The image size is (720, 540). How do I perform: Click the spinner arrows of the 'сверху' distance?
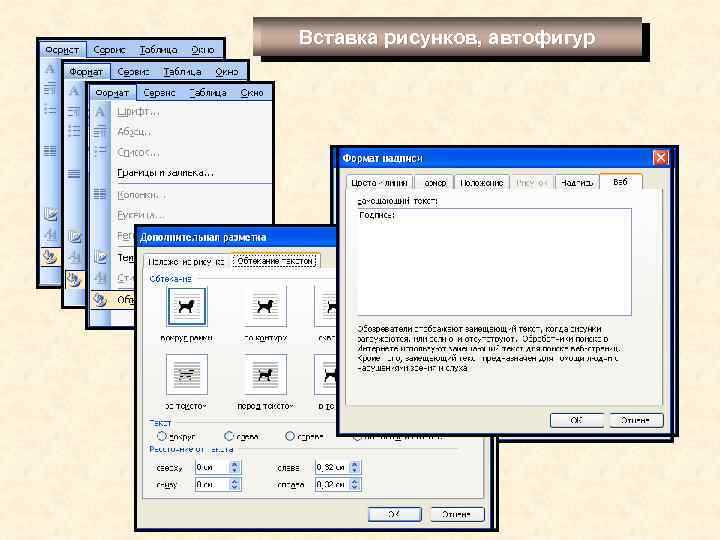click(x=235, y=467)
